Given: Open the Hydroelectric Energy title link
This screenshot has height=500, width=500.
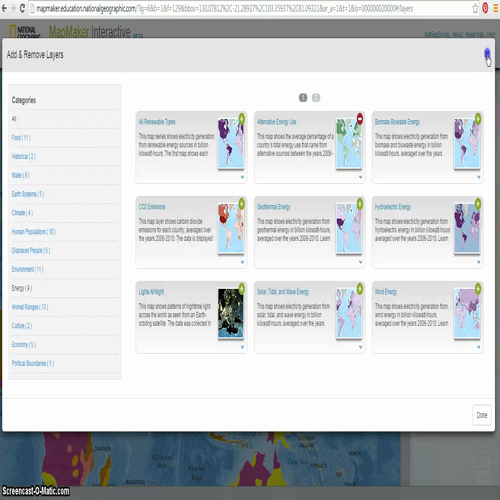Looking at the screenshot, I should tap(393, 207).
